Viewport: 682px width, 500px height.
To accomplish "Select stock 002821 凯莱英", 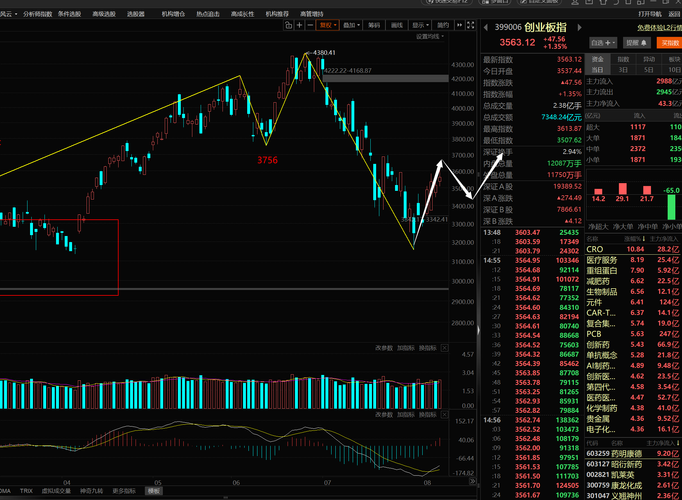I will pos(633,475).
